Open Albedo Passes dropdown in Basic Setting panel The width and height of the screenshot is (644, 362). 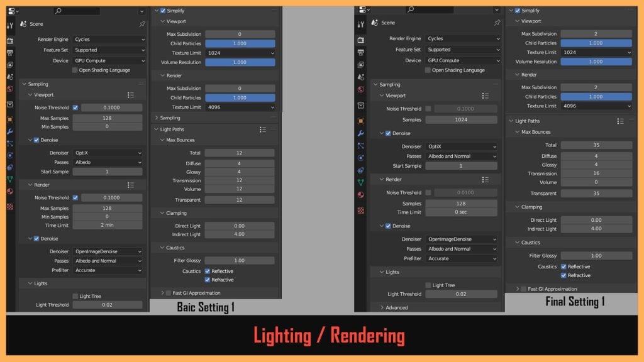coord(108,162)
